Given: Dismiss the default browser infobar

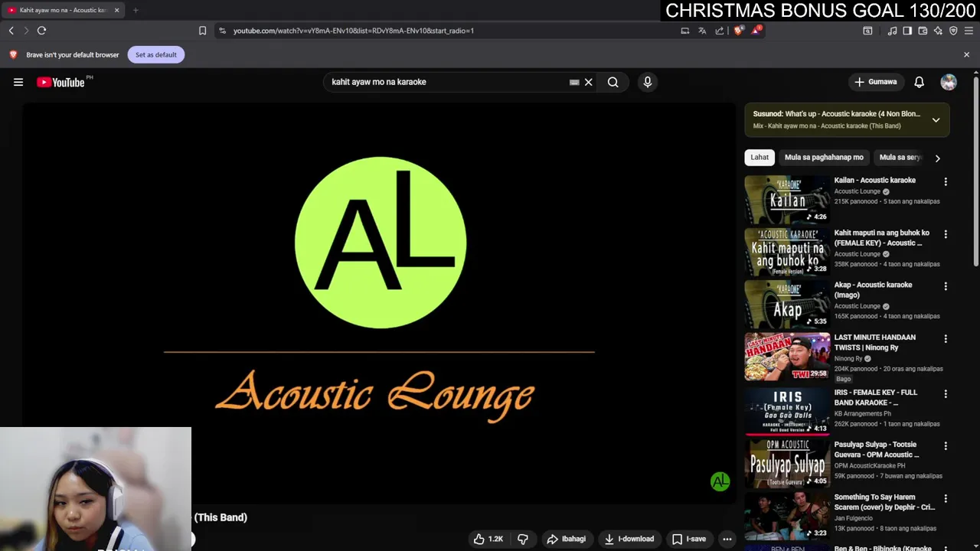Looking at the screenshot, I should [966, 55].
